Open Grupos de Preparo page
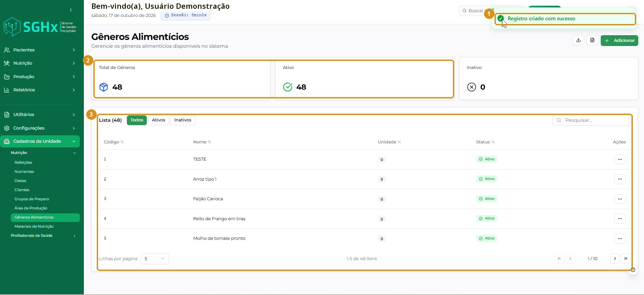644x295 pixels. pos(32,199)
